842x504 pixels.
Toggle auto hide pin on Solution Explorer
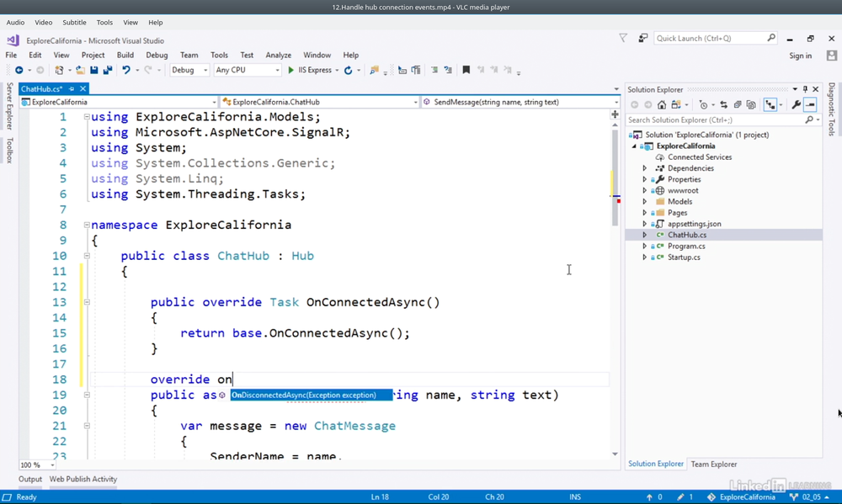tap(805, 89)
